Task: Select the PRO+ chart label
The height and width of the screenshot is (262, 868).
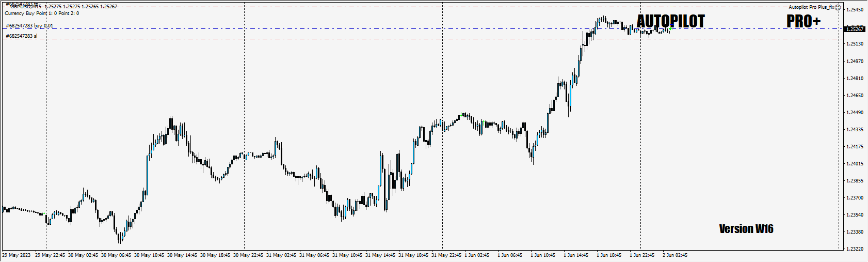Action: [803, 21]
